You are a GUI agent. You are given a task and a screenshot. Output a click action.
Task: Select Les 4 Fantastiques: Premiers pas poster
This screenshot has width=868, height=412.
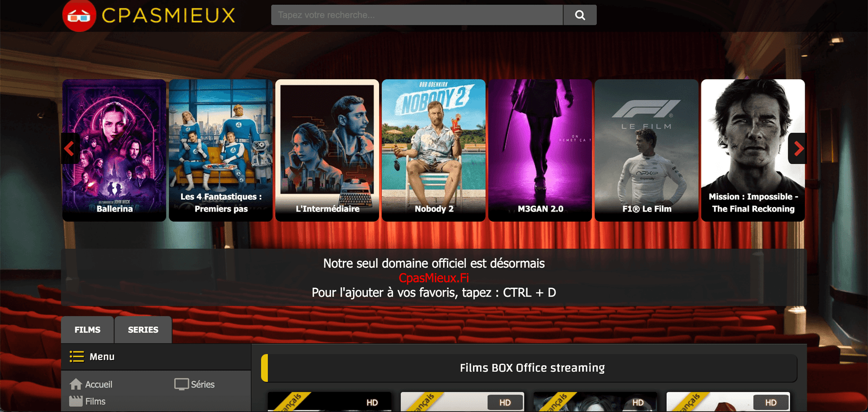click(221, 150)
